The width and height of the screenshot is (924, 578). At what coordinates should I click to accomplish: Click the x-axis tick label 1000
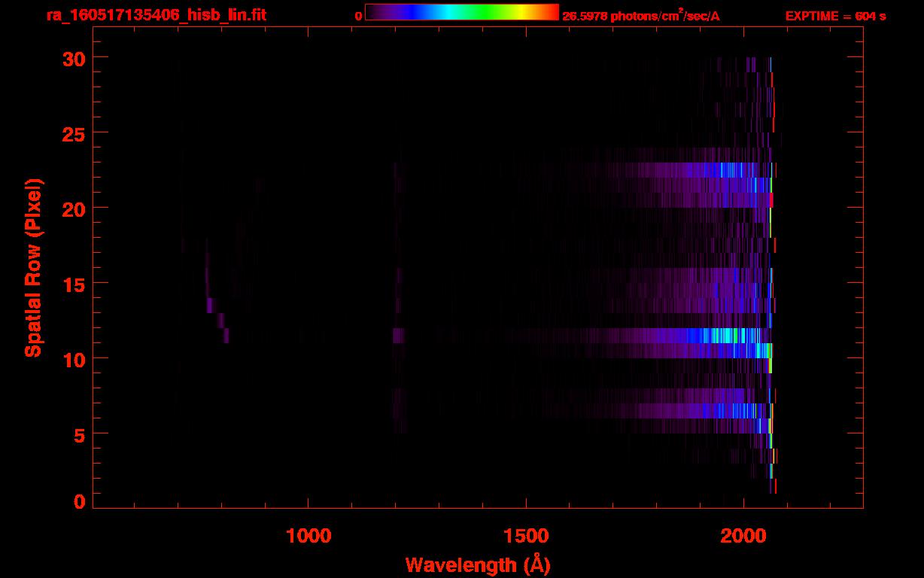(309, 536)
